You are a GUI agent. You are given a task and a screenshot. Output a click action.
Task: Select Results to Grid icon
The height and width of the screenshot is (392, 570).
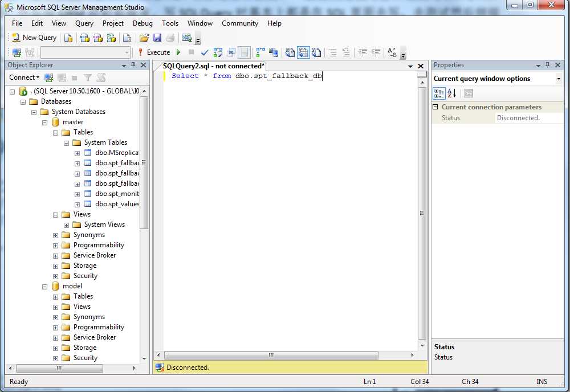point(303,52)
